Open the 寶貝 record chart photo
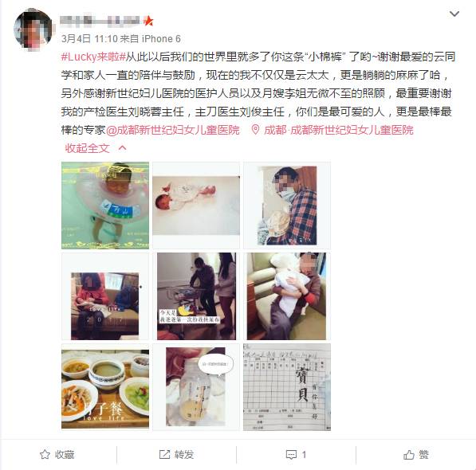The image size is (476, 470). coord(287,387)
